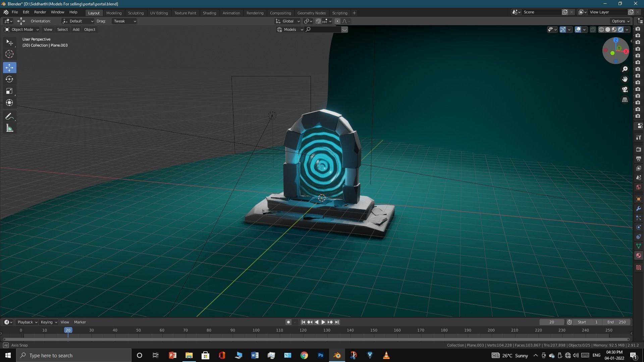This screenshot has width=644, height=362.
Task: Open the pivot point dropdown
Action: 308,21
